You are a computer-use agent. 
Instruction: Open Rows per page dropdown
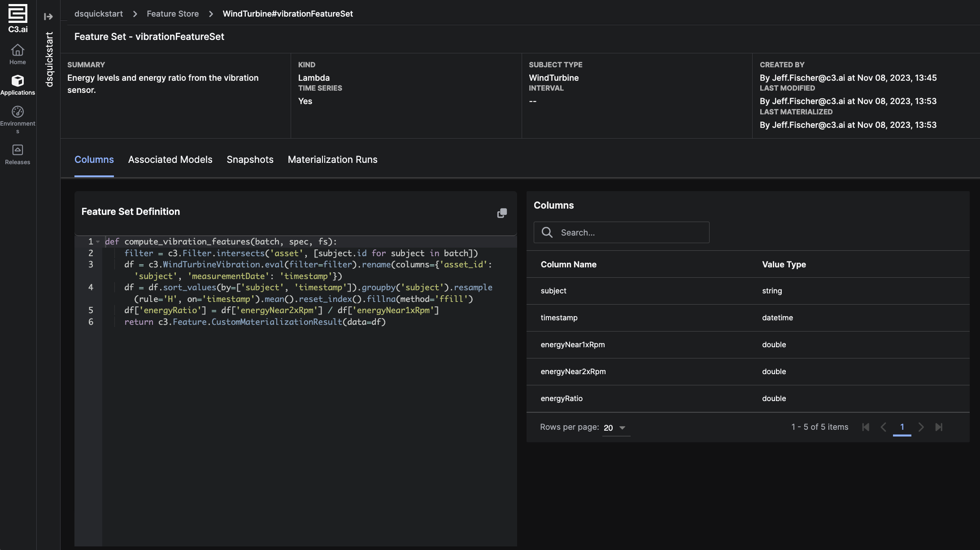point(616,428)
